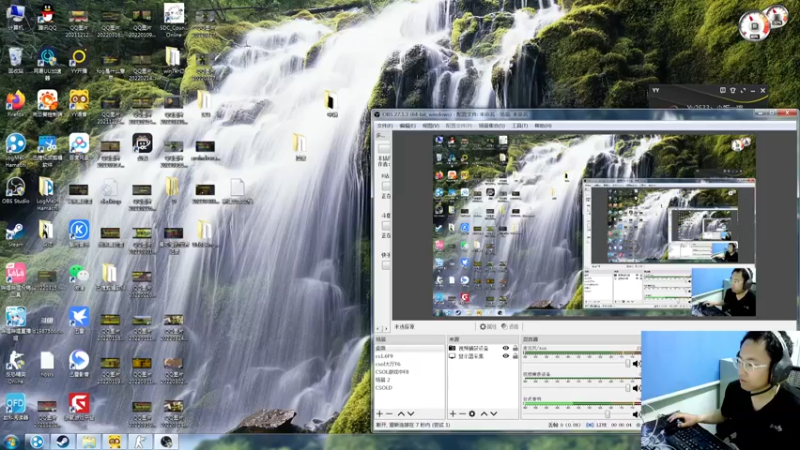Open the blue QFD desktop icon

(x=15, y=407)
